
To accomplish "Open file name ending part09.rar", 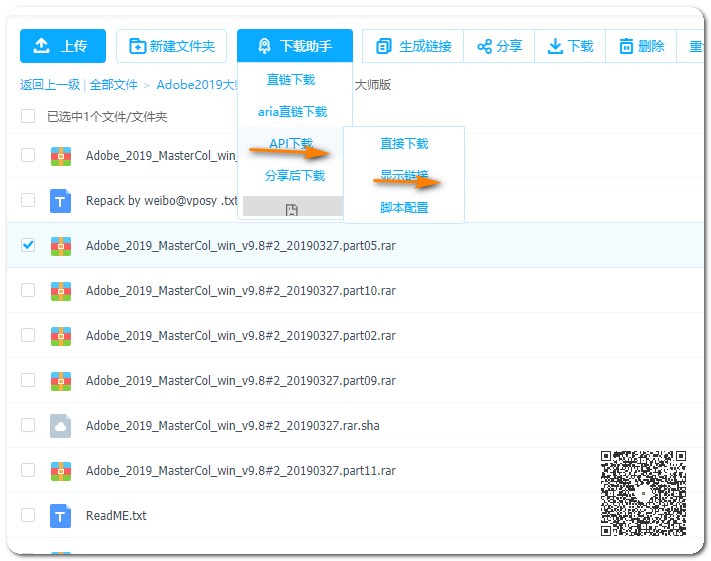I will point(241,380).
